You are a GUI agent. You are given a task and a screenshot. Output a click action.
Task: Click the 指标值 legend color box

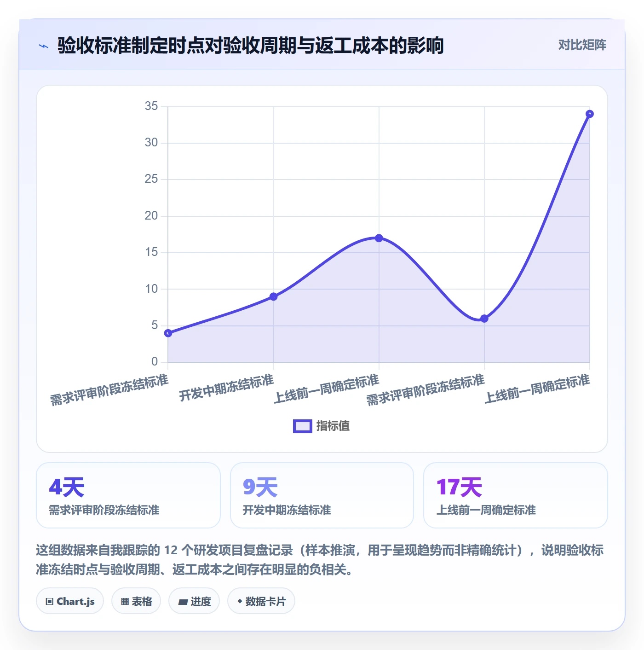coord(303,426)
